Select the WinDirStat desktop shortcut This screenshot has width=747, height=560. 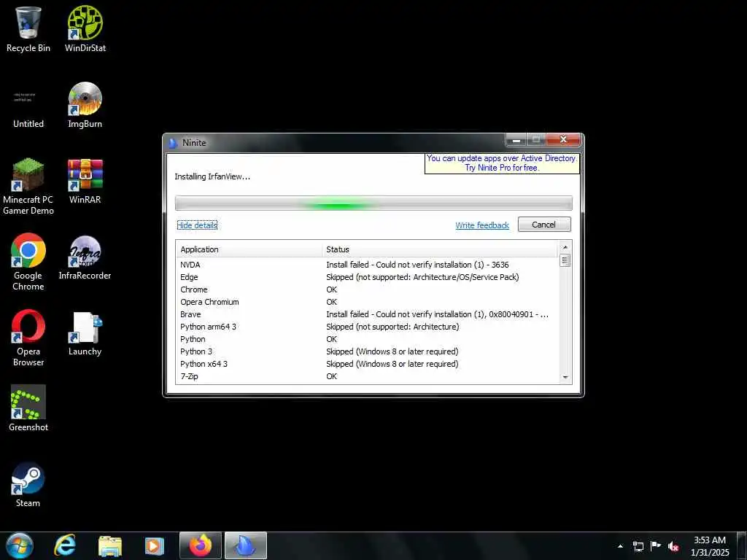[x=85, y=29]
